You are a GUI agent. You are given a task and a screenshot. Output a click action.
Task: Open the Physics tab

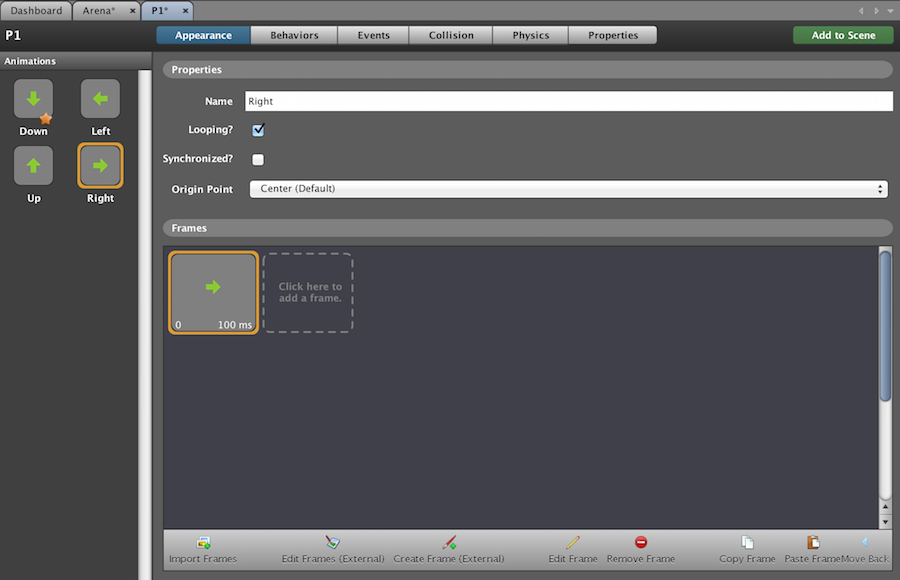pos(531,35)
